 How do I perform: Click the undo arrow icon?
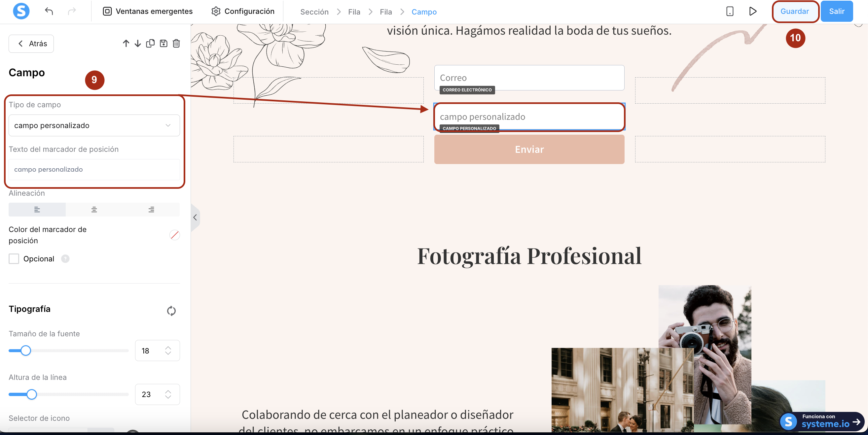coord(49,12)
